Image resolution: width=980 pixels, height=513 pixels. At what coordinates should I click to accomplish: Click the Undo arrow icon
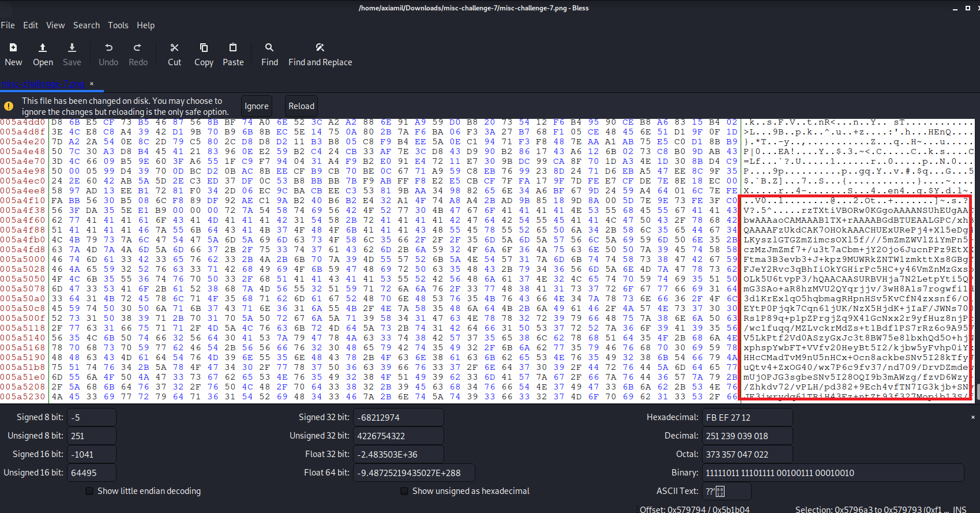pyautogui.click(x=108, y=48)
